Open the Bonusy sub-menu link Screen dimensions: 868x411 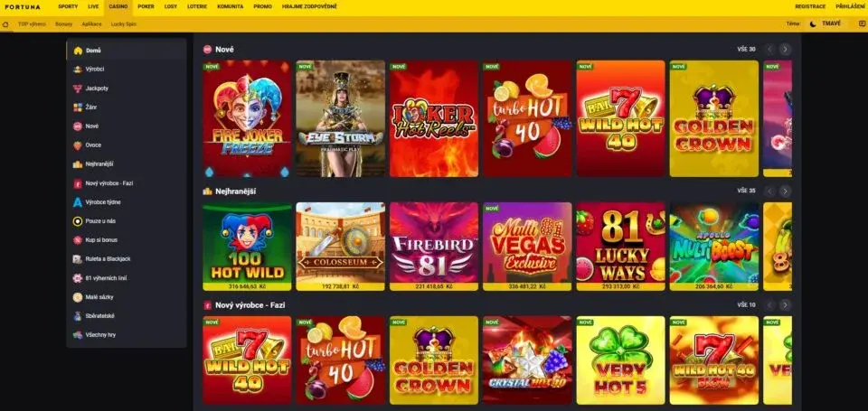pyautogui.click(x=63, y=24)
